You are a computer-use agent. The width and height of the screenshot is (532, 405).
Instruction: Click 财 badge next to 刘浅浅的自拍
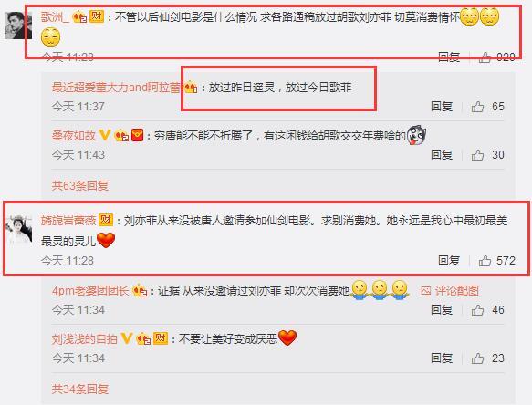(x=161, y=338)
